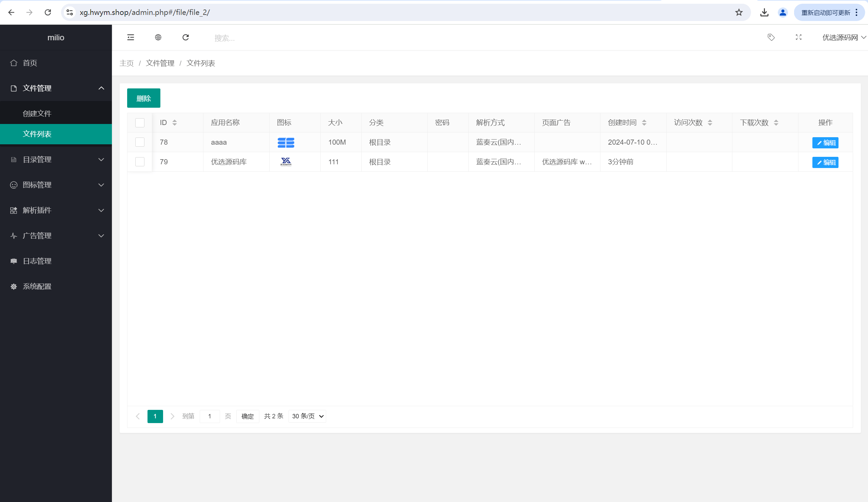Go to 首页 in the sidebar
Viewport: 868px width, 502px height.
click(x=56, y=63)
